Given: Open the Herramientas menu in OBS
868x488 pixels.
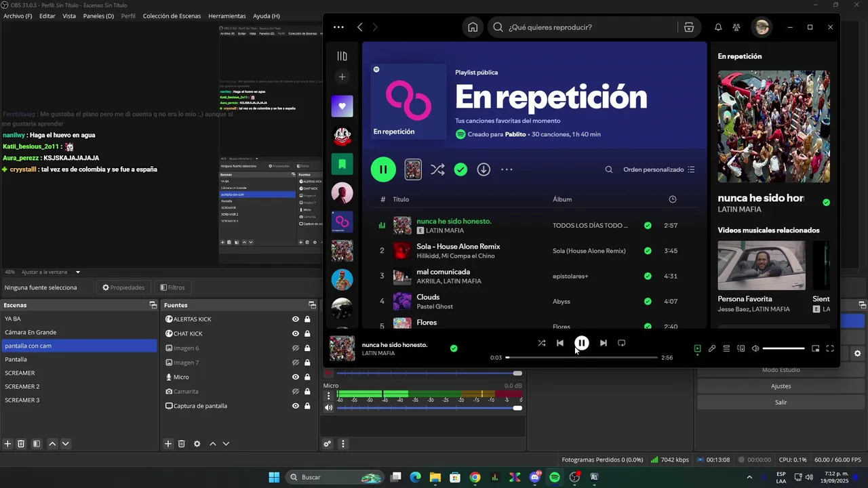Looking at the screenshot, I should click(227, 16).
